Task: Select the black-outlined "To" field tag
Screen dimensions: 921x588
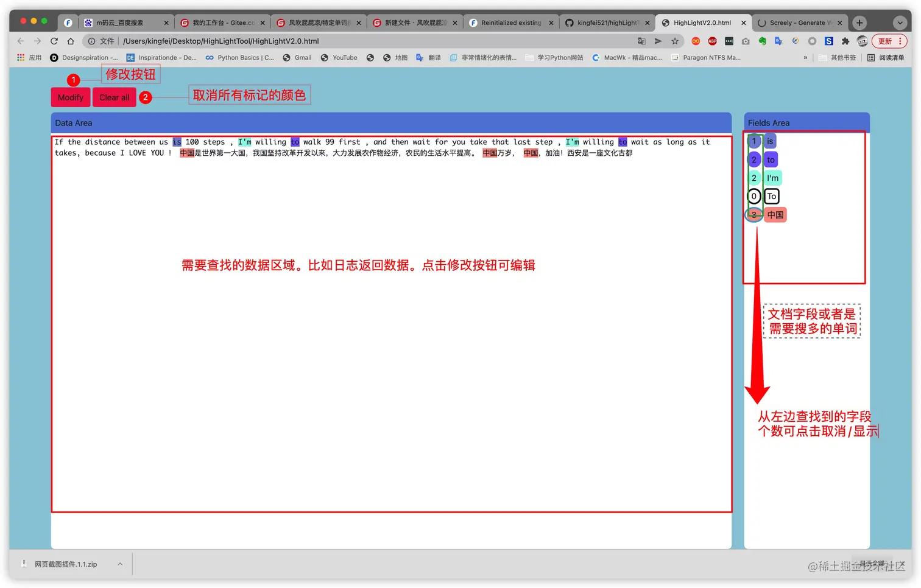Action: (772, 196)
